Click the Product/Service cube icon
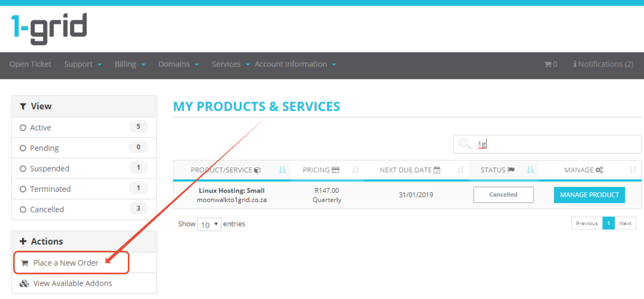The width and height of the screenshot is (644, 299). (x=257, y=170)
